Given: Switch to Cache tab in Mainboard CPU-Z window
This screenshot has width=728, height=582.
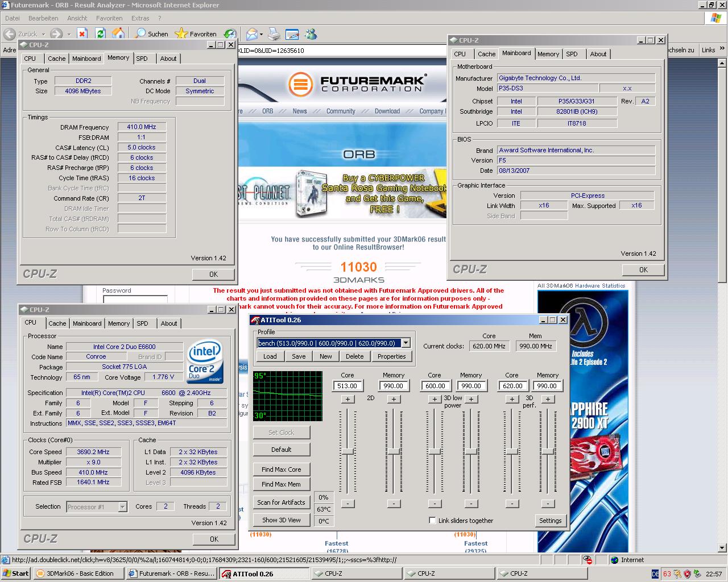Looking at the screenshot, I should point(486,54).
